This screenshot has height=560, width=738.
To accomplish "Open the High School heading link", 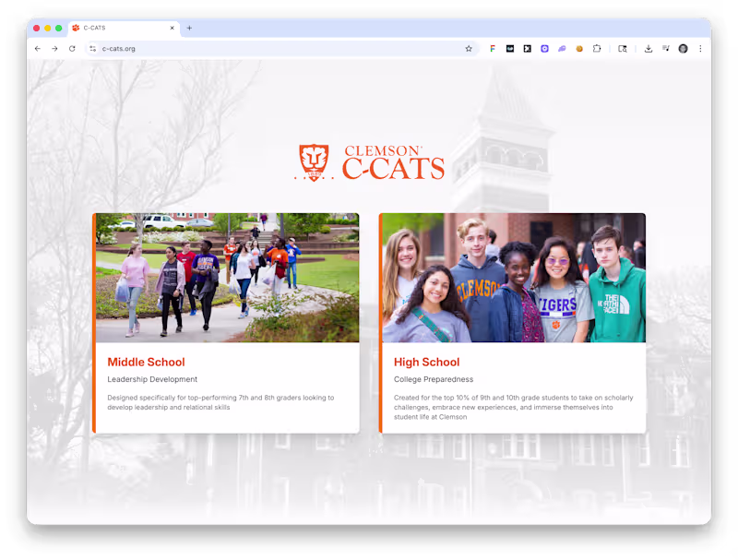I will pyautogui.click(x=427, y=362).
